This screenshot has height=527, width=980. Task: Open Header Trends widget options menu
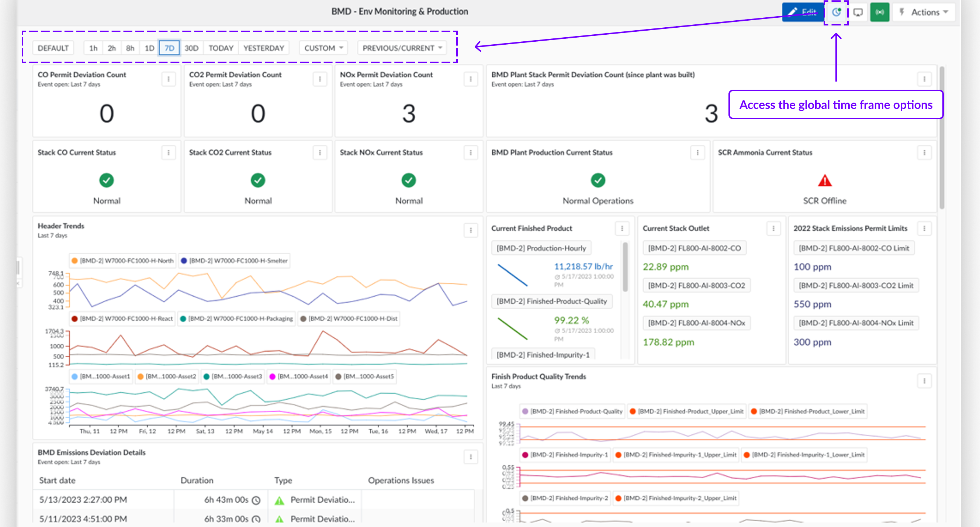click(470, 230)
